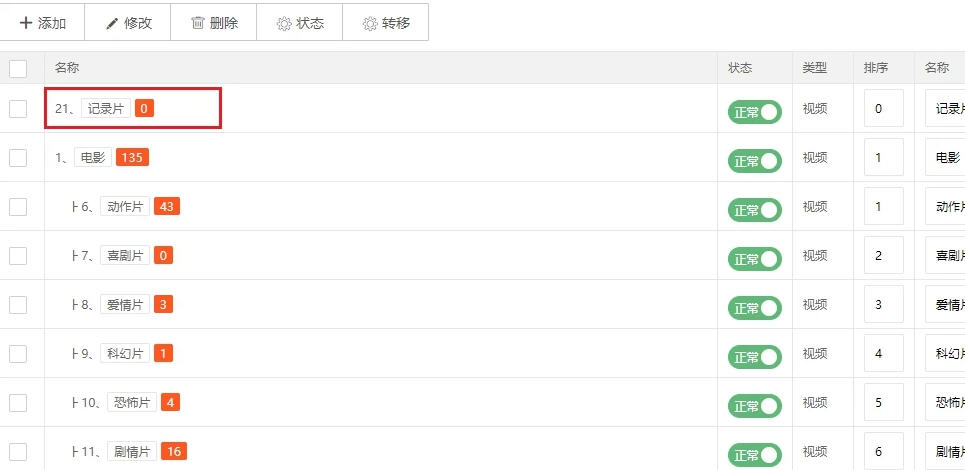Click the plus icon on 添加 button
Image resolution: width=965 pixels, height=470 pixels.
pyautogui.click(x=25, y=23)
